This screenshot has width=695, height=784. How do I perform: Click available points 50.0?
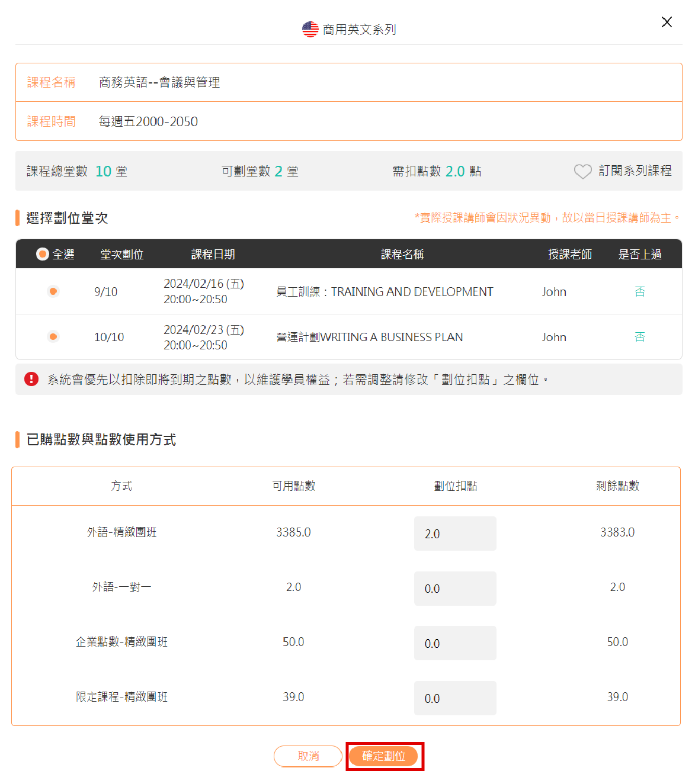tap(293, 641)
